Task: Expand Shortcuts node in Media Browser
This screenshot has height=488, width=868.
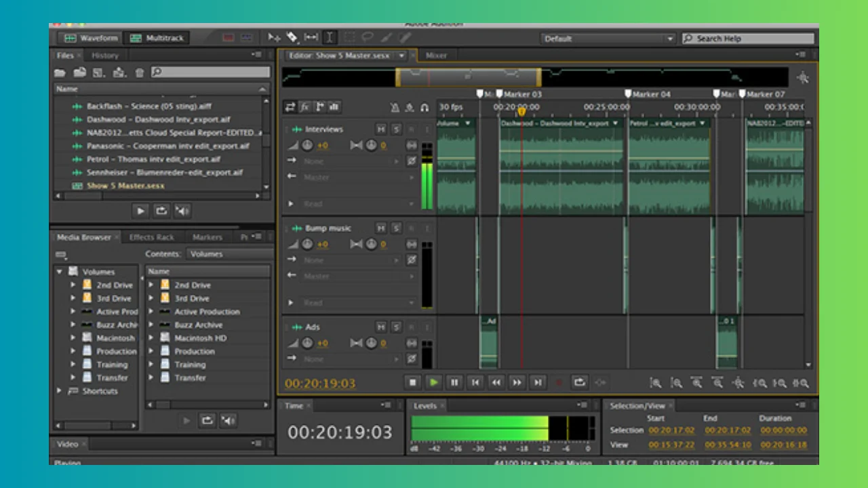Action: point(60,391)
